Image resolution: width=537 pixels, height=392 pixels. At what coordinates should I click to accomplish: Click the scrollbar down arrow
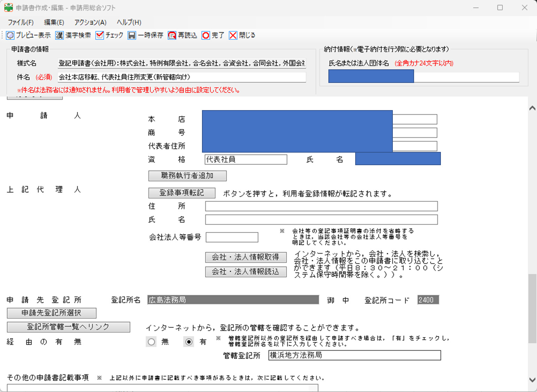(532, 380)
